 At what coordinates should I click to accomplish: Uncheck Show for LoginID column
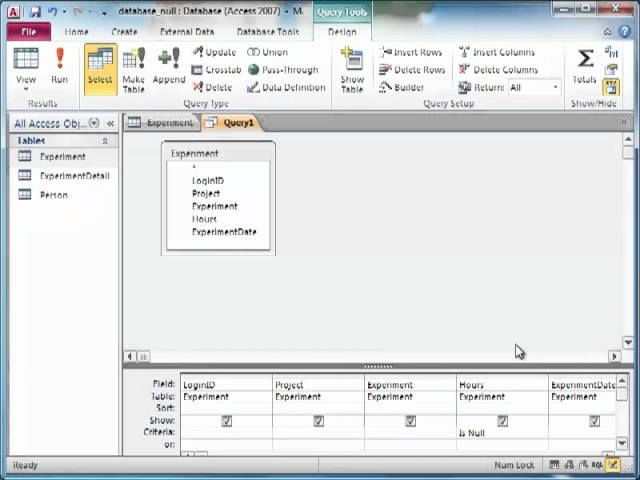point(227,421)
